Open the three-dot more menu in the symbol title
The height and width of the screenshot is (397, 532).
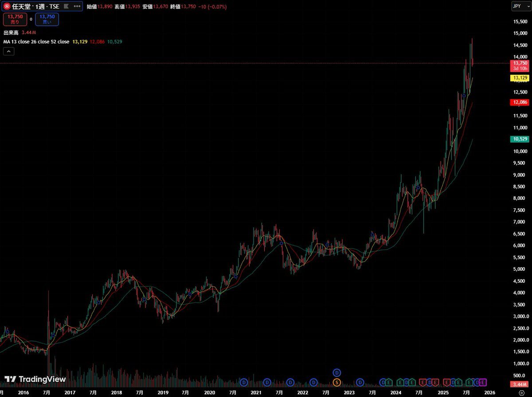(x=77, y=6)
